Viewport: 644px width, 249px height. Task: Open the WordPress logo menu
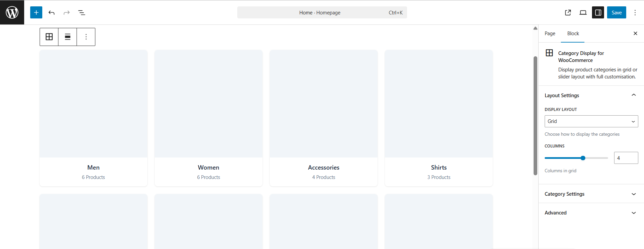[x=12, y=12]
